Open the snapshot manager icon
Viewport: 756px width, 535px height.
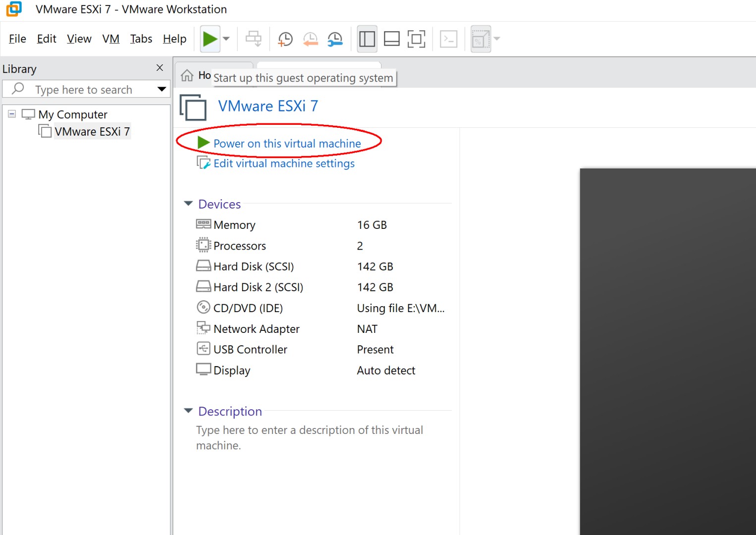[x=335, y=39]
